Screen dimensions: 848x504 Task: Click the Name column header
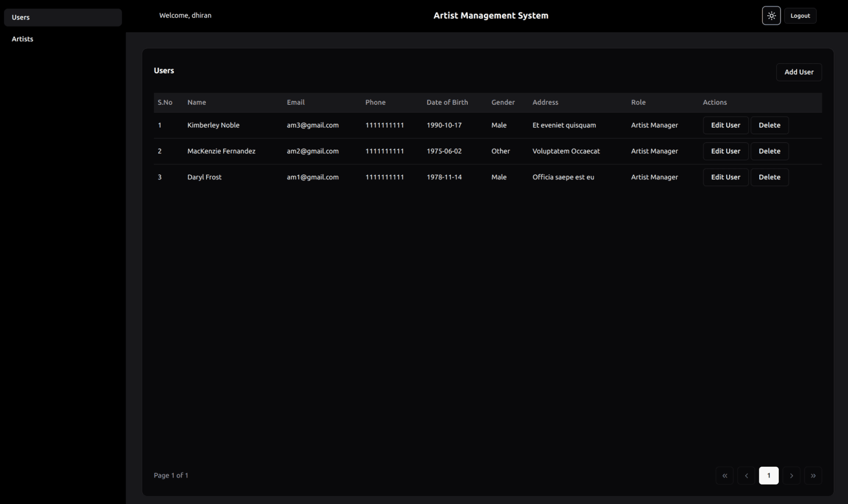click(196, 102)
